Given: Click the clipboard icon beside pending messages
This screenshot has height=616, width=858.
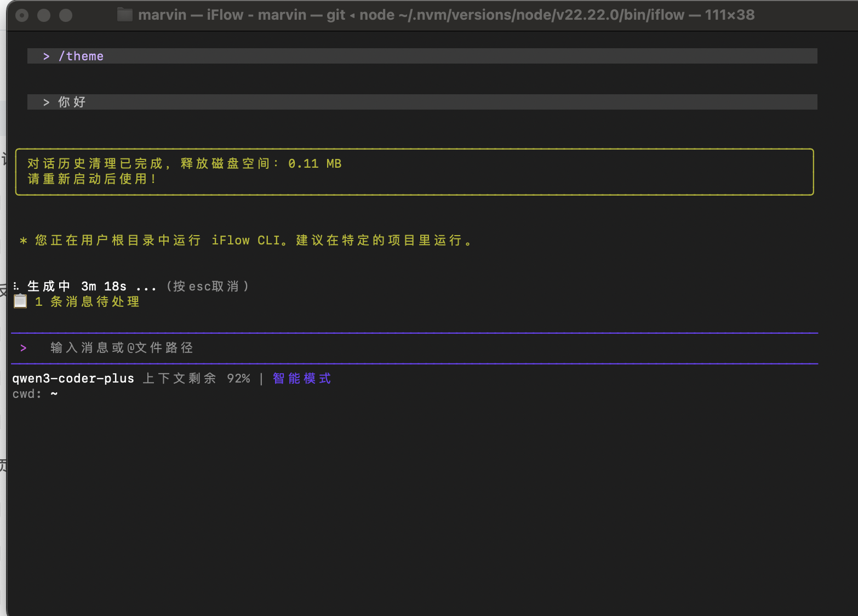Looking at the screenshot, I should tap(20, 301).
